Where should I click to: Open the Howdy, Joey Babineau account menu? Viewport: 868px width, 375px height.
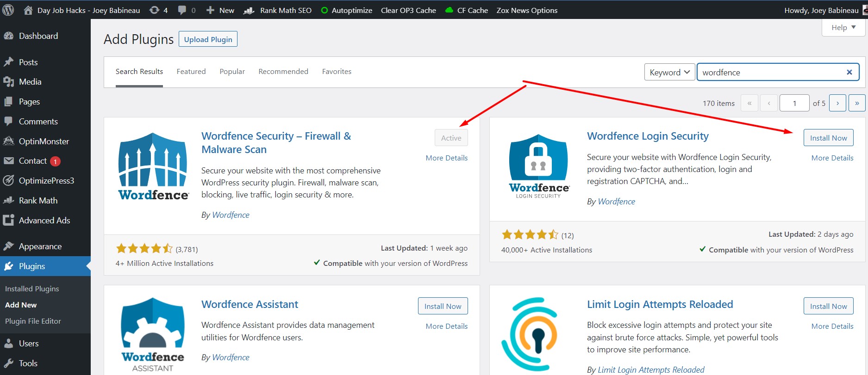(826, 10)
